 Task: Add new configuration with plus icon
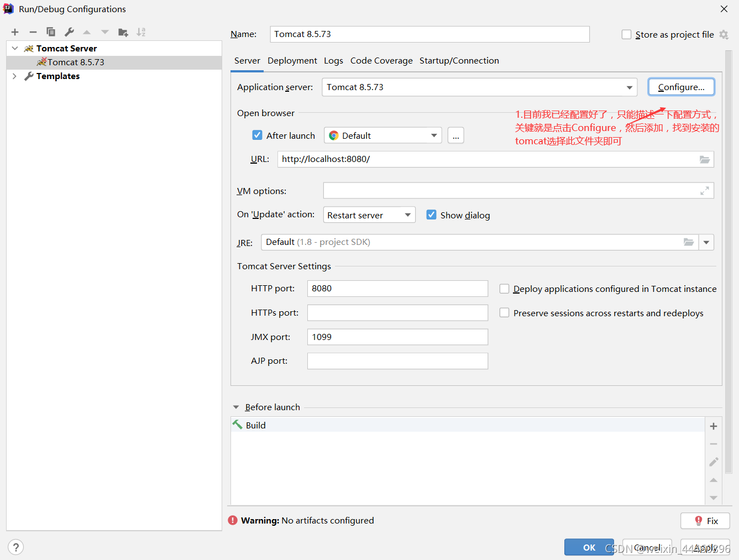coord(15,32)
